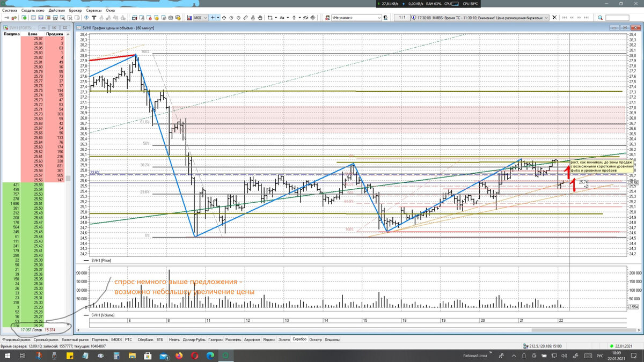The height and width of the screenshot is (362, 644).
Task: Switch to the 'Портфель' tab
Action: [x=100, y=339]
